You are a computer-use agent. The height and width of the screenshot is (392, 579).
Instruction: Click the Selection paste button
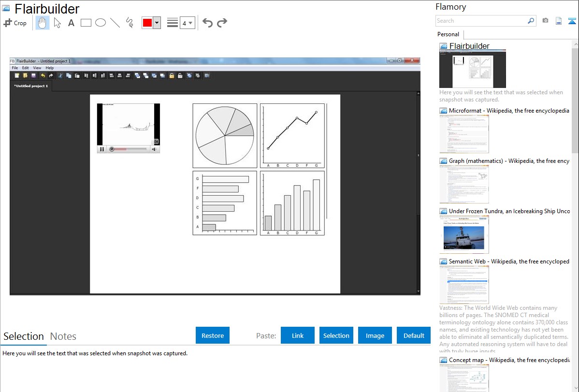coord(336,335)
